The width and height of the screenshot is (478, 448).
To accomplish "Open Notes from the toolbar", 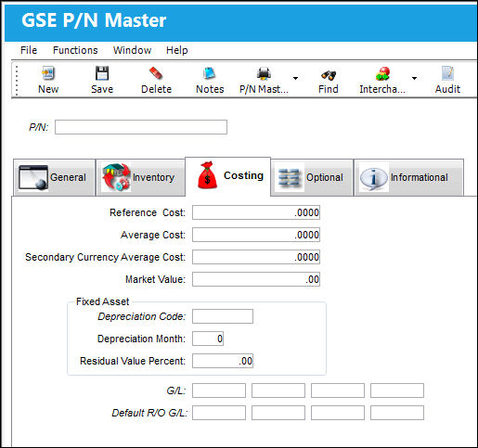I will pos(210,73).
